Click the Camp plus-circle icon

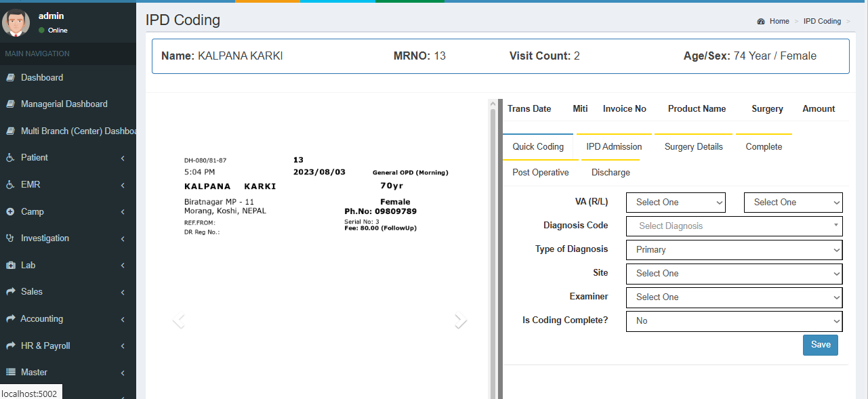point(10,212)
